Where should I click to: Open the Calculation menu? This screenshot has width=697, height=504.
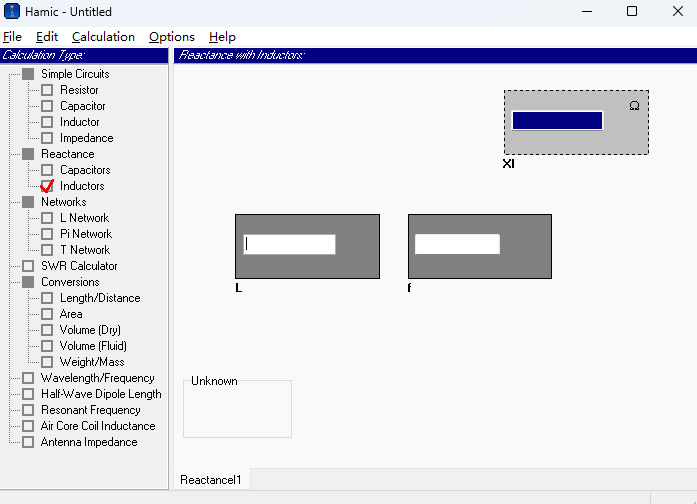click(x=103, y=37)
